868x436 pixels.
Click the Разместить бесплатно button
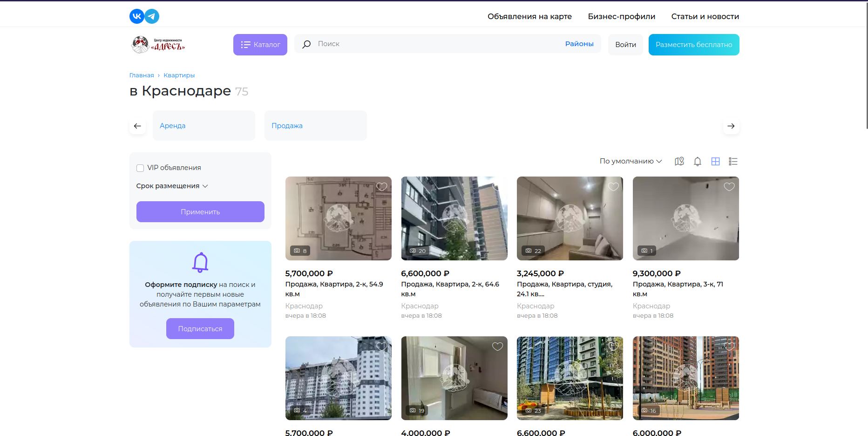point(693,45)
